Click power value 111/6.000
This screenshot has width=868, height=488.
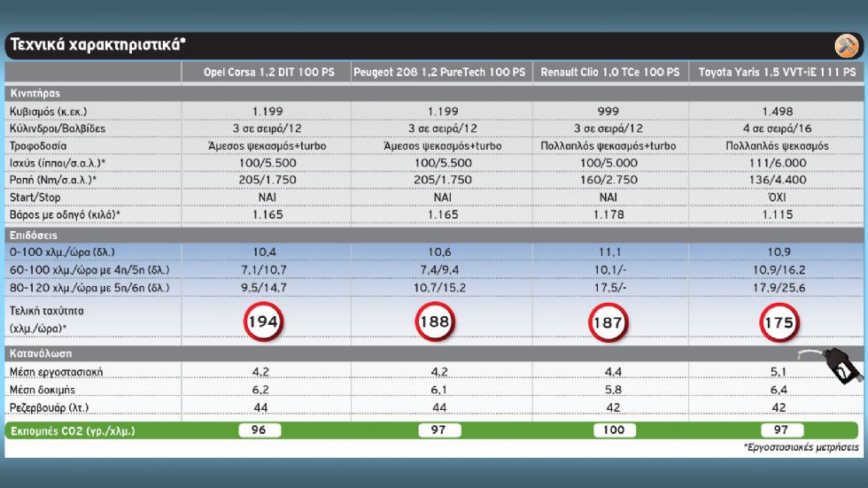click(778, 163)
